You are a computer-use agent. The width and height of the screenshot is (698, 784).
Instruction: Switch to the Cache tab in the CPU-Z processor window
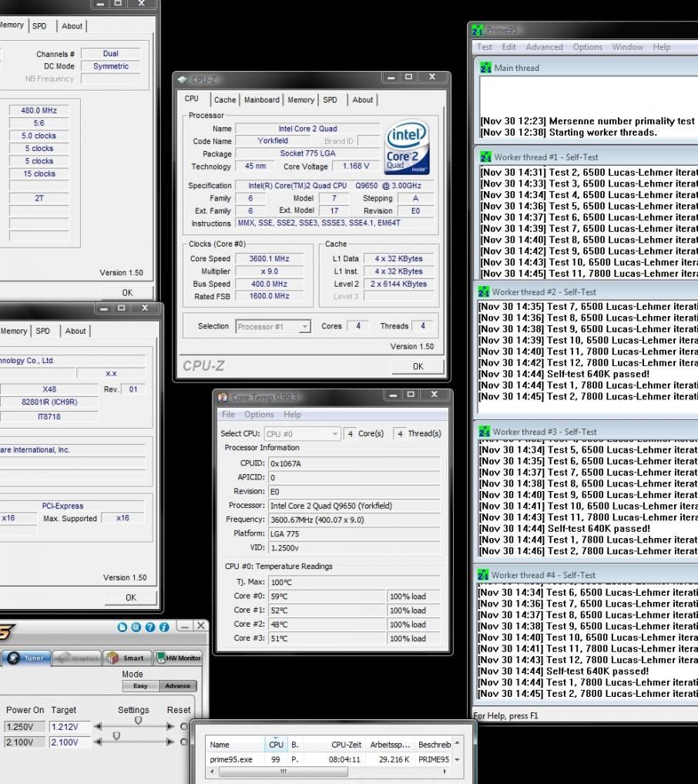pos(225,100)
